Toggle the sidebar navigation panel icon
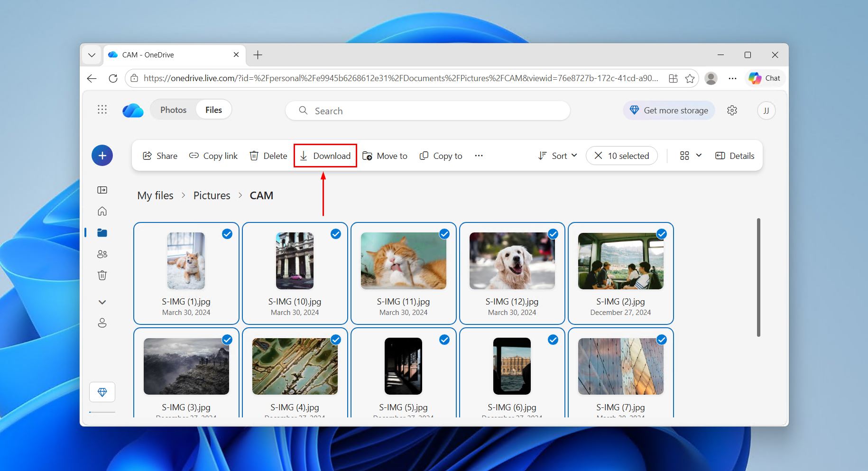The image size is (868, 471). click(x=102, y=190)
